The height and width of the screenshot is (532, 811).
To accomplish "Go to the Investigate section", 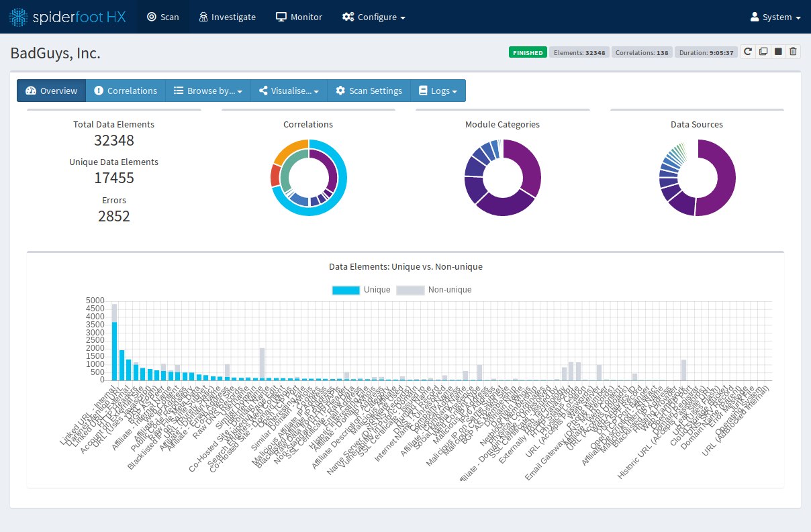I will (227, 17).
